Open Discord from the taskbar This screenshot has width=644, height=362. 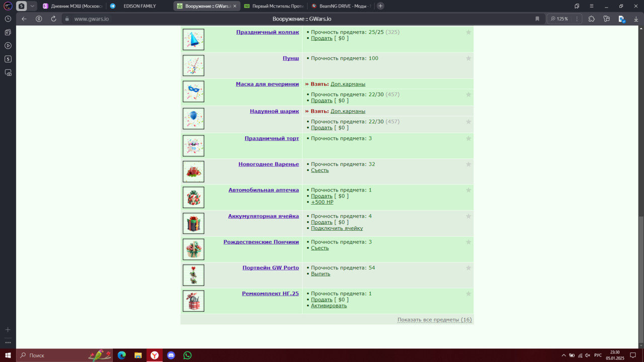tap(171, 355)
